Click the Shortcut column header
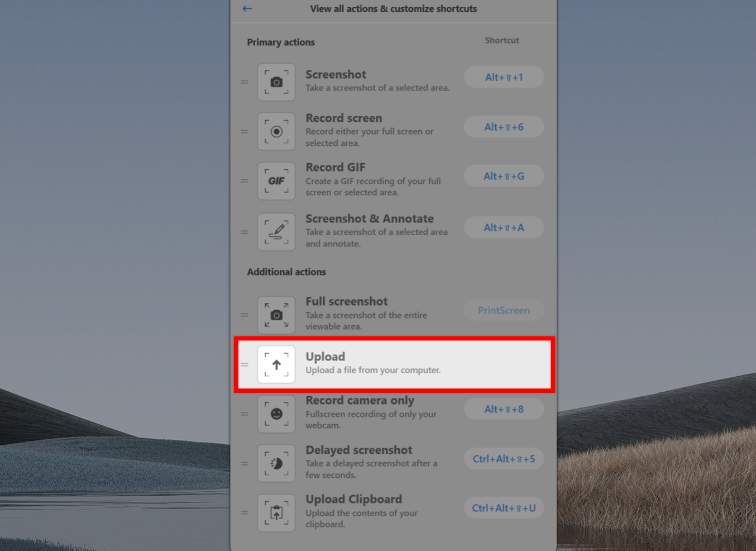Viewport: 756px width, 551px height. click(502, 40)
